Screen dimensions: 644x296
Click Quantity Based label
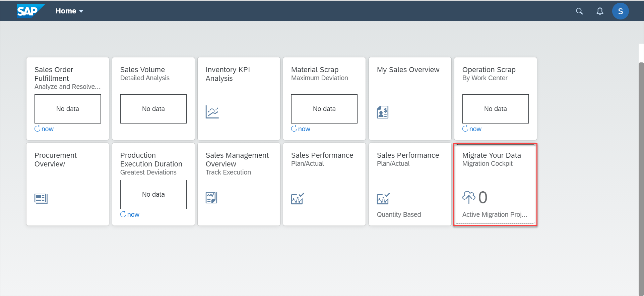(399, 214)
